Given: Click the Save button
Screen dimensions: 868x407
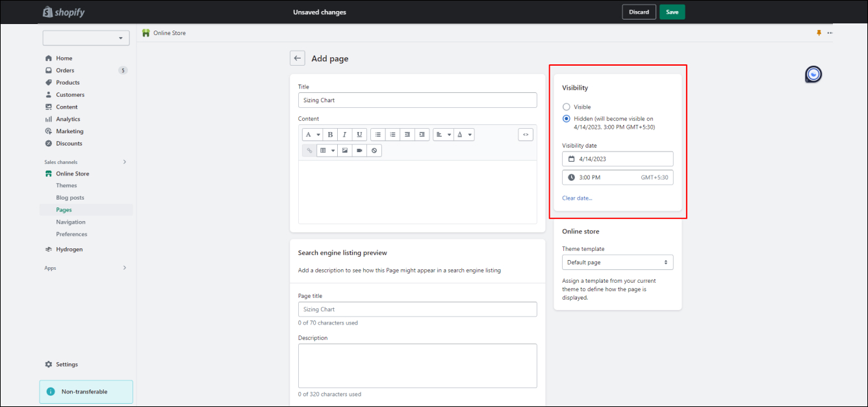Looking at the screenshot, I should pyautogui.click(x=672, y=12).
